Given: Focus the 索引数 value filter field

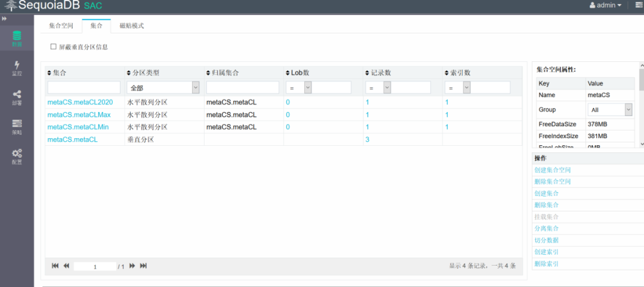Looking at the screenshot, I should pyautogui.click(x=490, y=88).
